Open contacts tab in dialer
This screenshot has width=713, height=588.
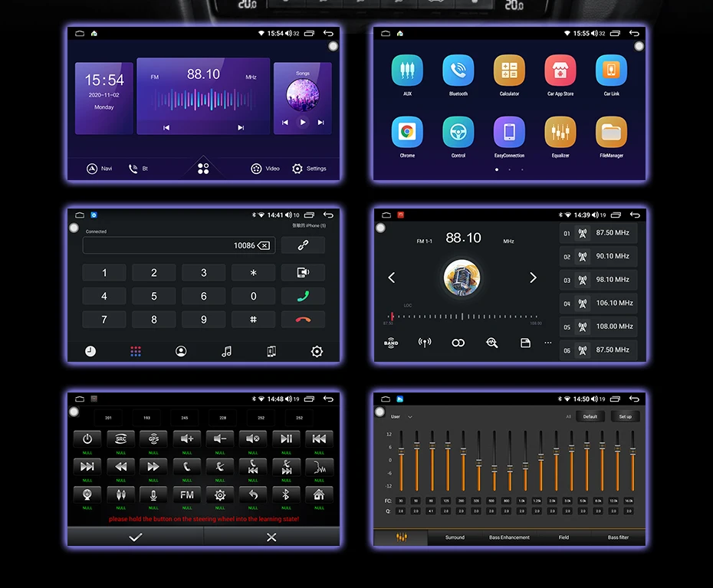point(181,351)
